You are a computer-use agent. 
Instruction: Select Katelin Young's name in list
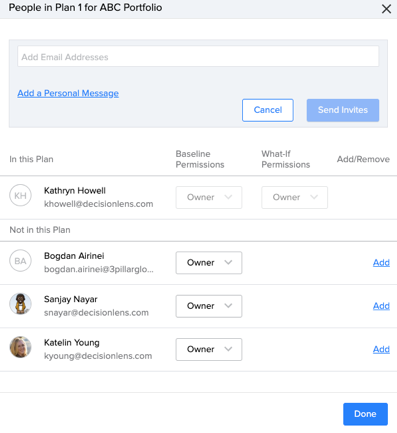pos(72,343)
